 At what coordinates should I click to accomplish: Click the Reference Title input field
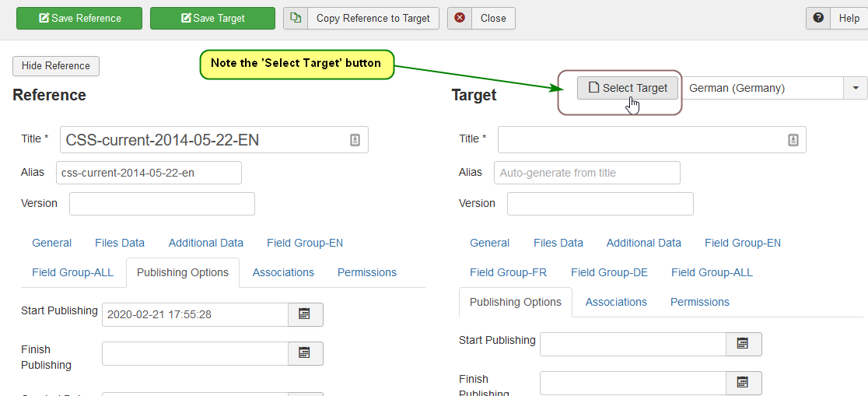pos(214,140)
